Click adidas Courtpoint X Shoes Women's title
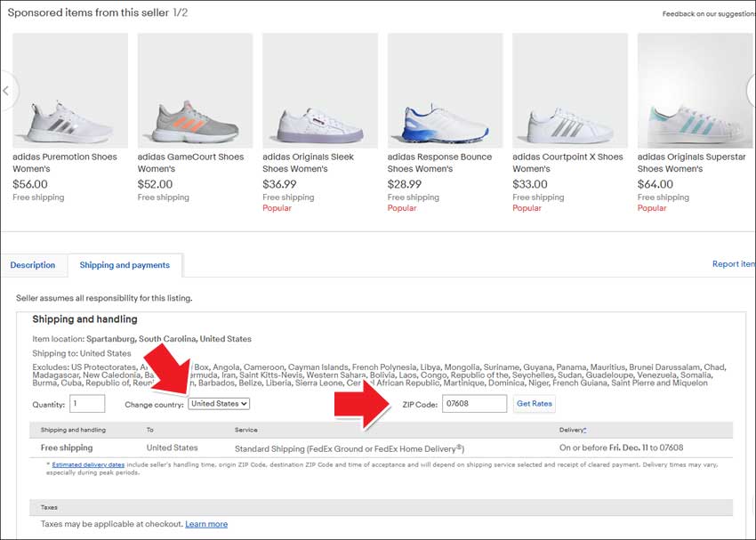This screenshot has height=540, width=756. (x=567, y=163)
